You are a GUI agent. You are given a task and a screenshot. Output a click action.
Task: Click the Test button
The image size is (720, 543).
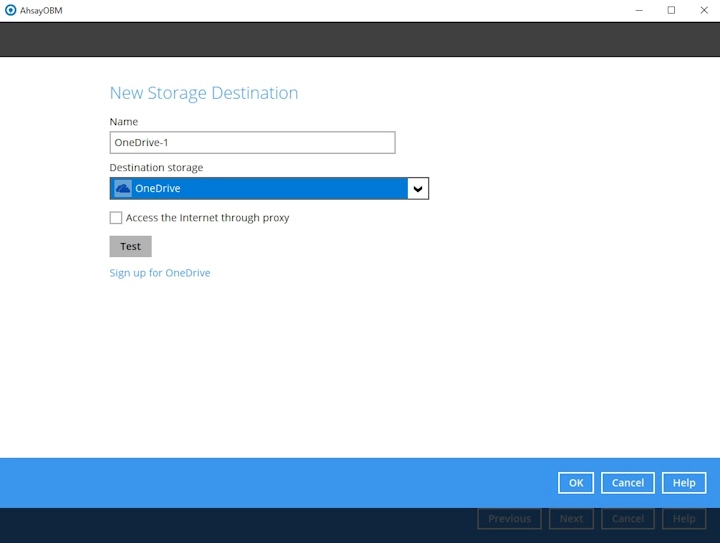click(x=130, y=246)
